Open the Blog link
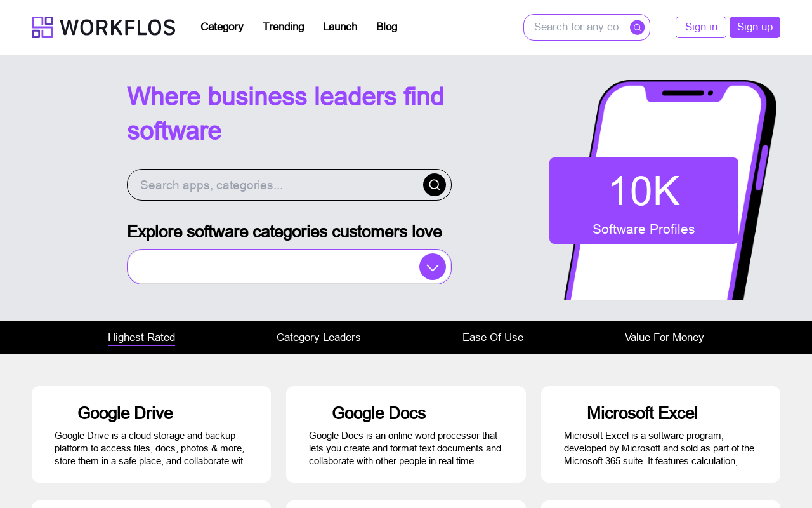The width and height of the screenshot is (812, 508). (386, 27)
